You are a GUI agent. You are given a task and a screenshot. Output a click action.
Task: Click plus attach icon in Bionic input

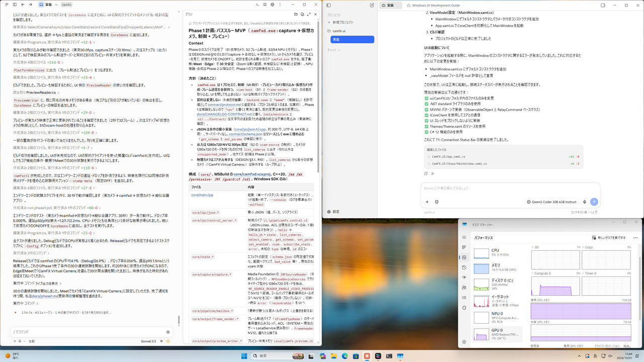(x=427, y=202)
